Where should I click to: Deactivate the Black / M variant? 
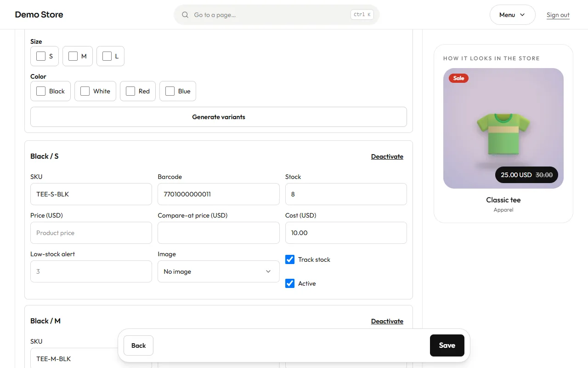(387, 321)
